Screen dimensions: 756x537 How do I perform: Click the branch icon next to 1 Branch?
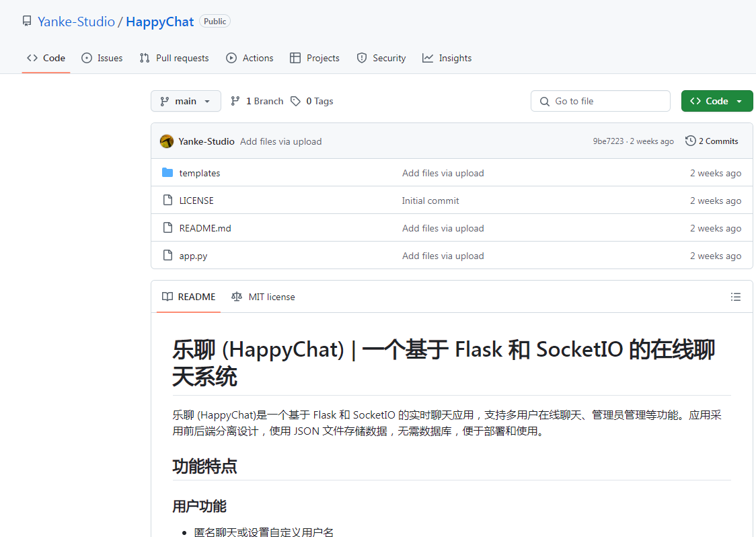pyautogui.click(x=235, y=101)
